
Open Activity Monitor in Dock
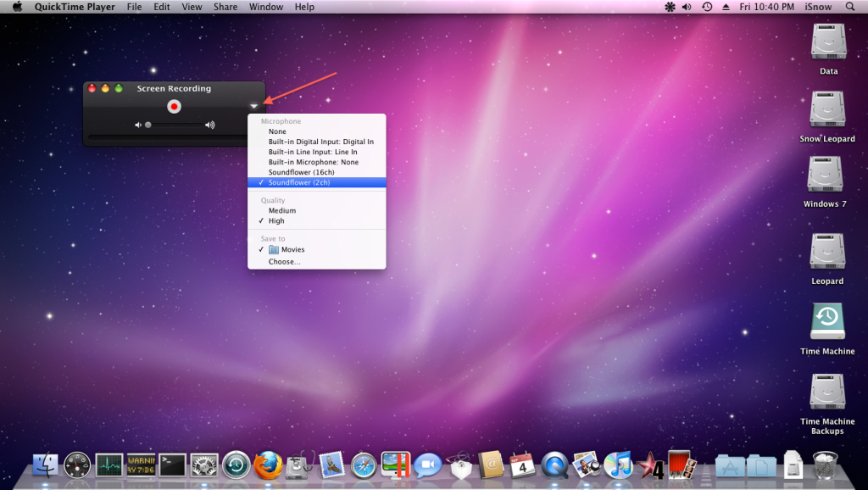point(109,465)
